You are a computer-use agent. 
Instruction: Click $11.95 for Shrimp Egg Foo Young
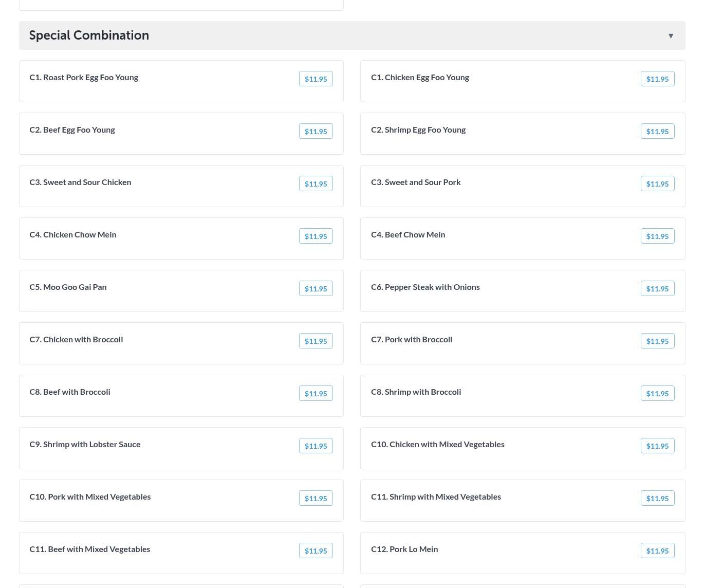click(657, 132)
